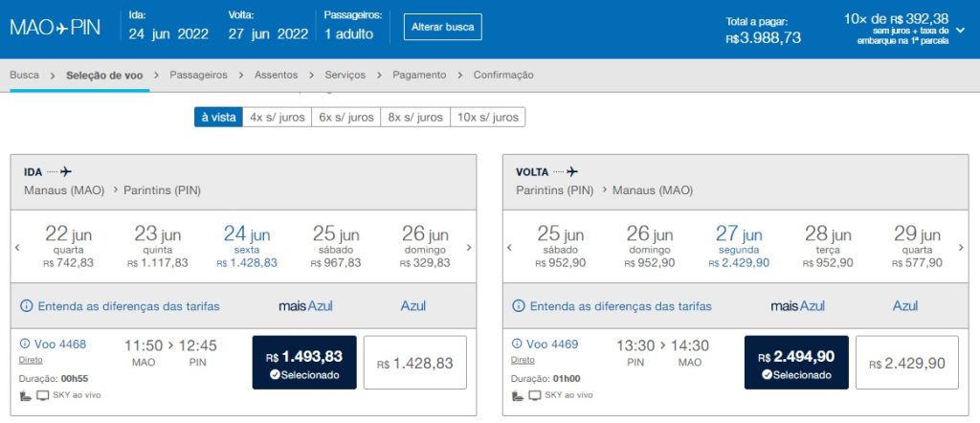Select the R$ 2.429,90 Azul return fare
The width and height of the screenshot is (980, 423).
tap(906, 364)
